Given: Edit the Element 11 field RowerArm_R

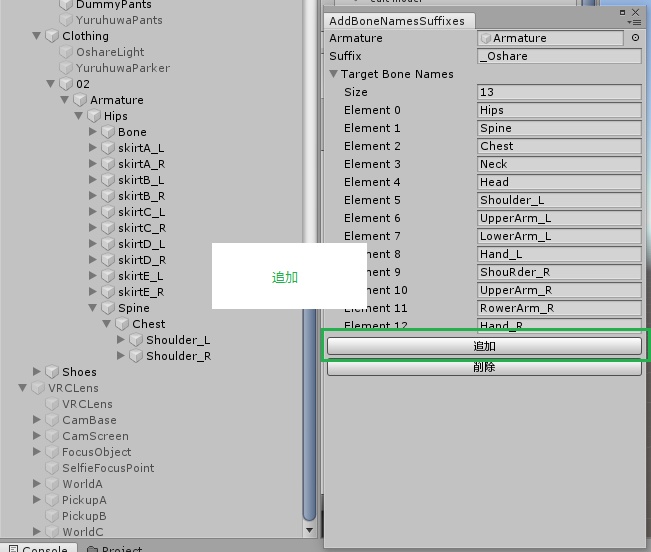Looking at the screenshot, I should (559, 308).
